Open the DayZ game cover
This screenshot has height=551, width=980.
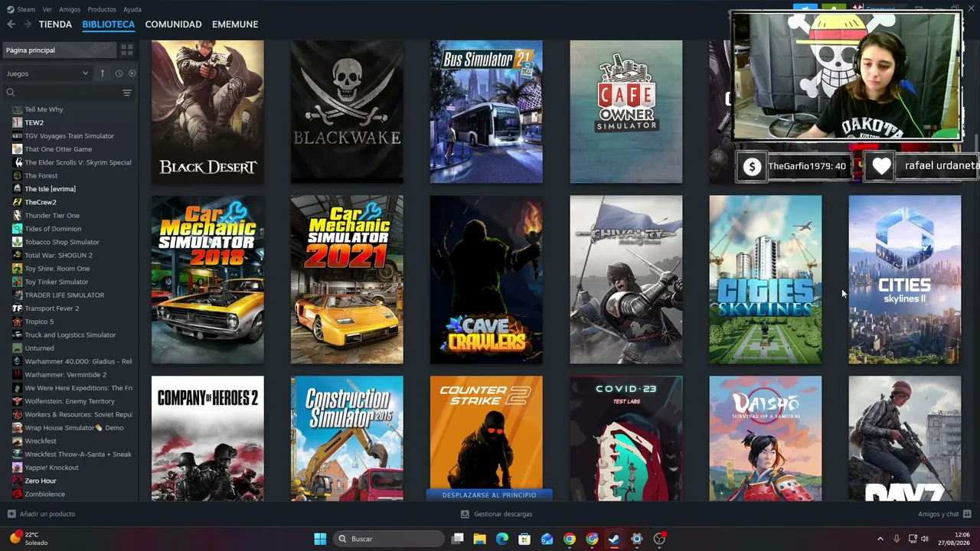[x=905, y=439]
